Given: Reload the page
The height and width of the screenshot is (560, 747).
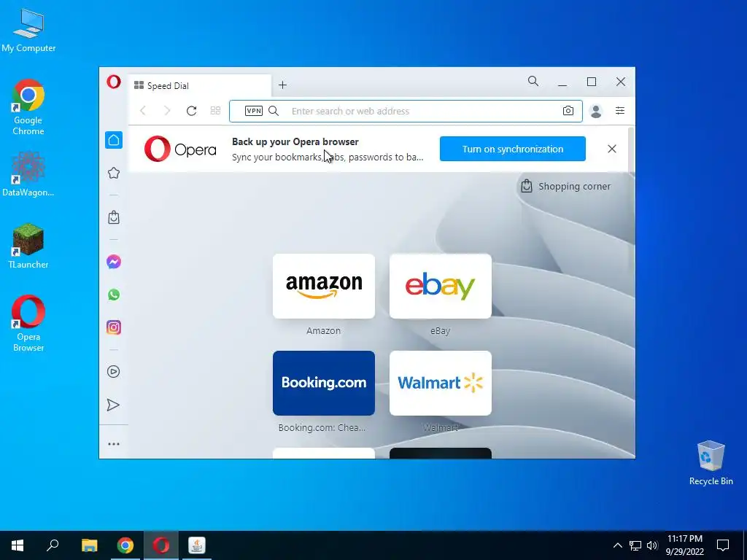Looking at the screenshot, I should coord(192,111).
